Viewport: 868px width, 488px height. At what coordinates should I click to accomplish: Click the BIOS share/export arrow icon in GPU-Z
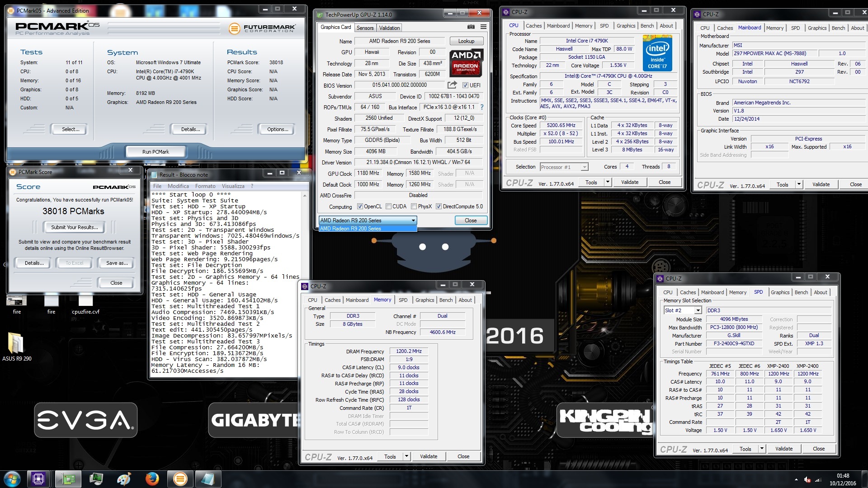click(452, 85)
